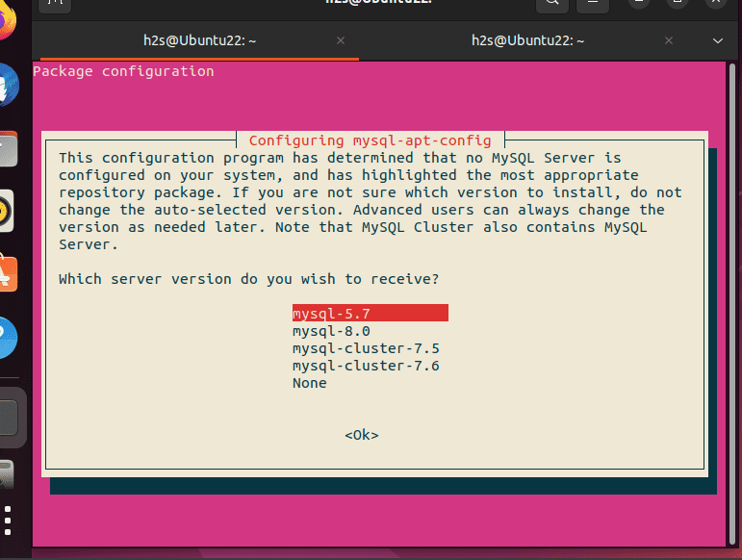Show Applications grid in the dock
742x560 pixels.
click(7, 521)
